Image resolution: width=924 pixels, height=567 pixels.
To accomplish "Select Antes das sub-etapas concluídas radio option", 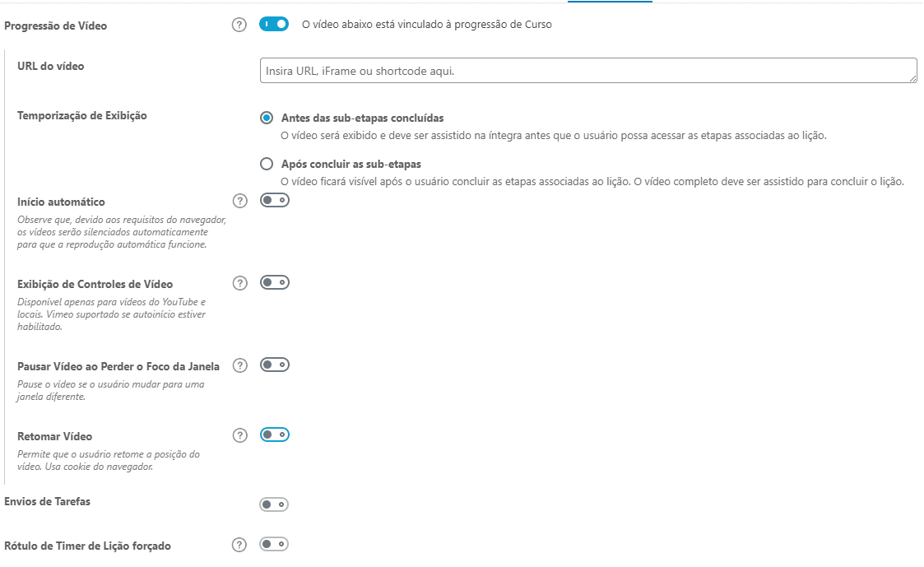I will tap(267, 118).
